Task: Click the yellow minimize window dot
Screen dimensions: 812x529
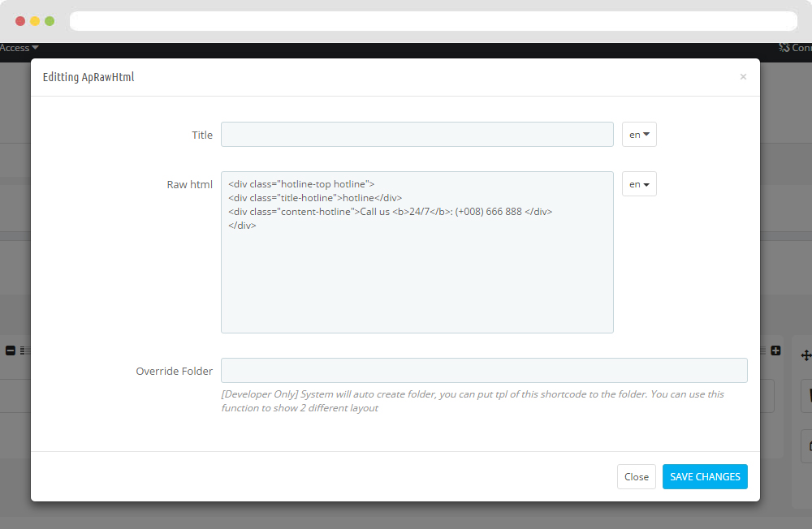Action: tap(35, 21)
